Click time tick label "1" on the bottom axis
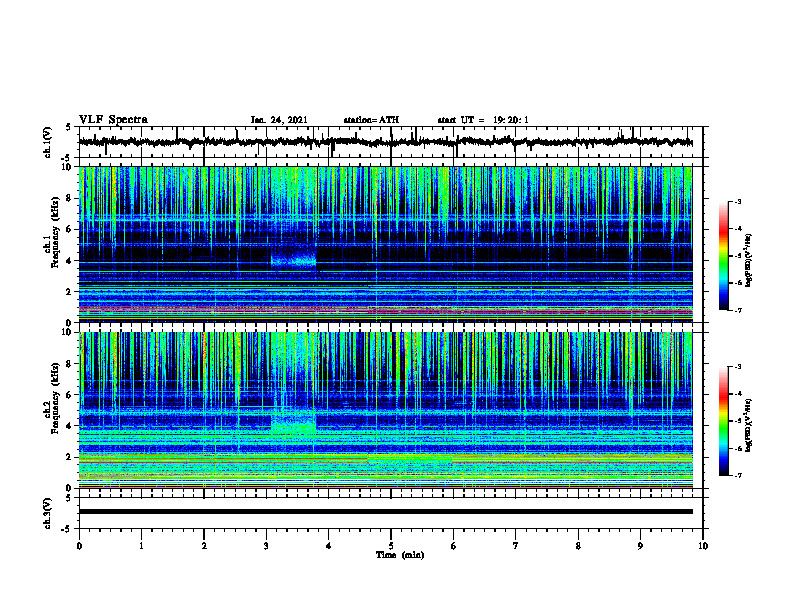Viewport: 792px width, 612px height. (x=141, y=546)
